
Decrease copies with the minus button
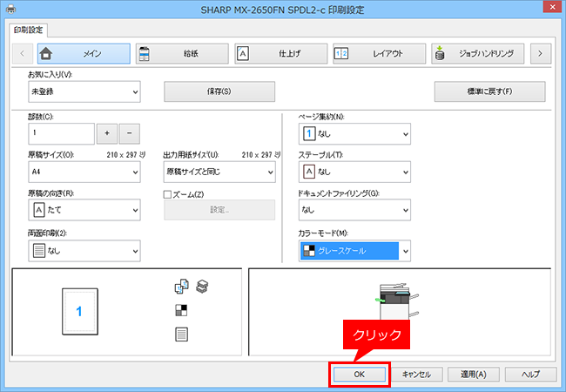[x=129, y=133]
